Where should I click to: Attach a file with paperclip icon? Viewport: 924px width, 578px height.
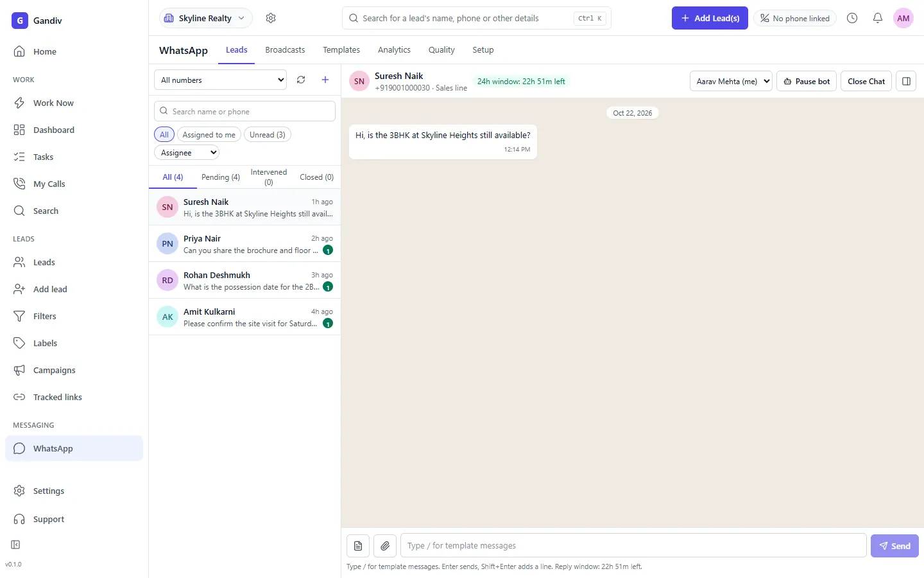coord(385,546)
